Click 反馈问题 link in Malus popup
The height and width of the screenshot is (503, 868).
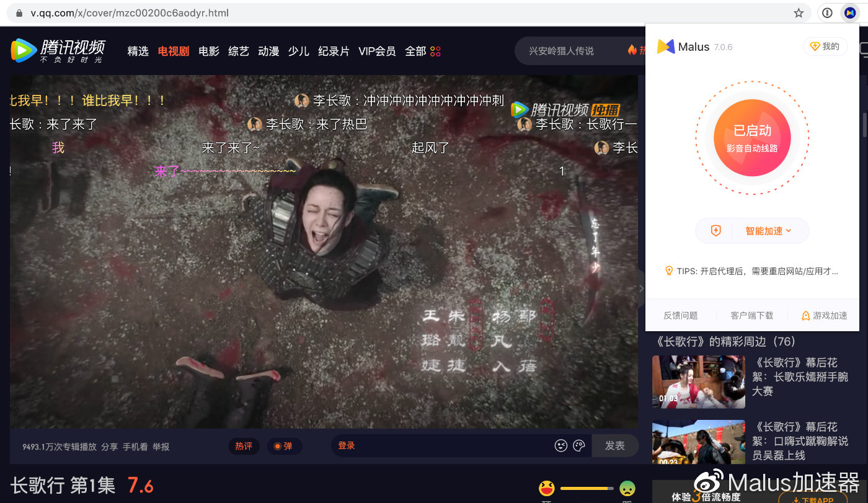click(681, 315)
